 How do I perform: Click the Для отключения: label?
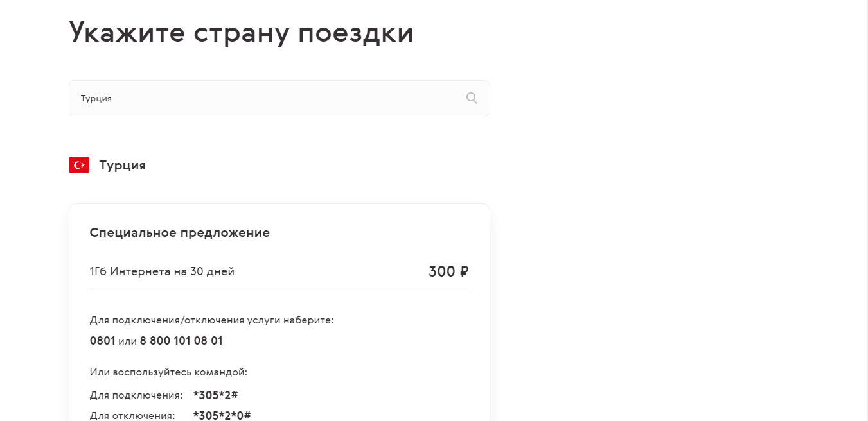click(x=132, y=415)
